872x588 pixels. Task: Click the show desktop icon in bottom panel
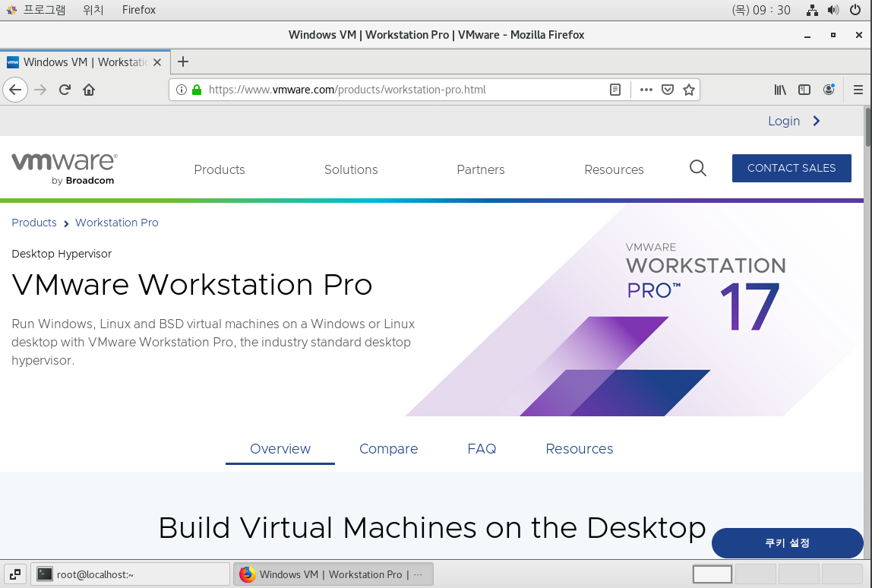click(15, 574)
